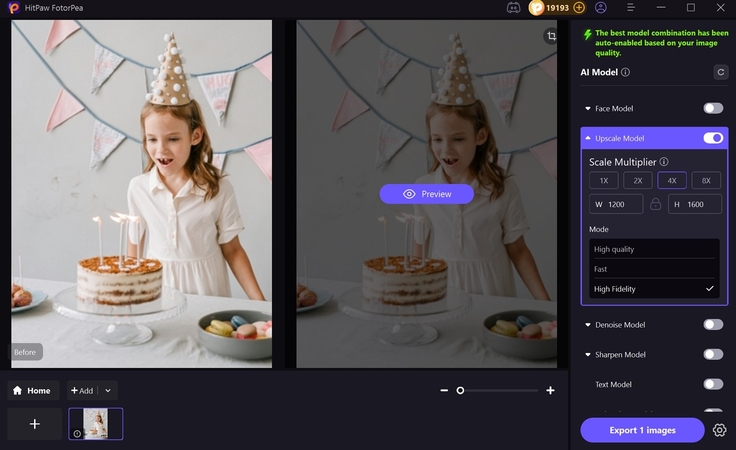Screen dimensions: 736x450
Task: Collapse the Upscale Model section arrow
Action: [588, 138]
